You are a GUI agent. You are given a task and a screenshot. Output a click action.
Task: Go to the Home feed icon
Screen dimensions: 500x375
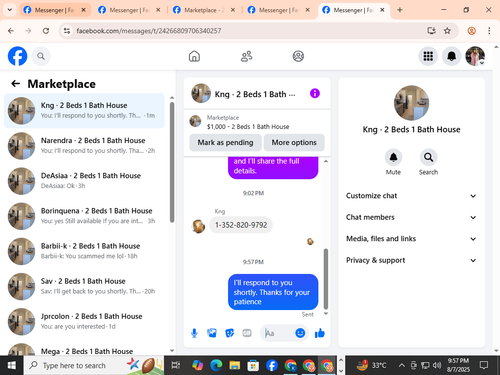tap(194, 56)
